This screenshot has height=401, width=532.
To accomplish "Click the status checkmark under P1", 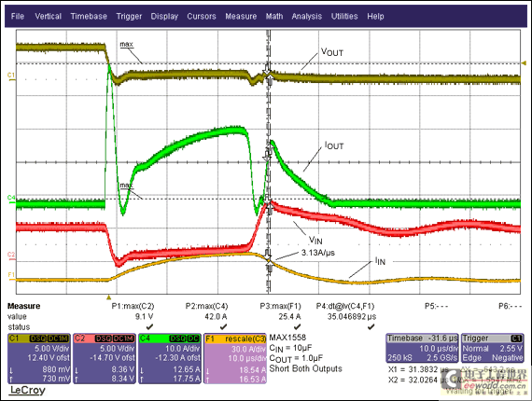I will tap(149, 327).
